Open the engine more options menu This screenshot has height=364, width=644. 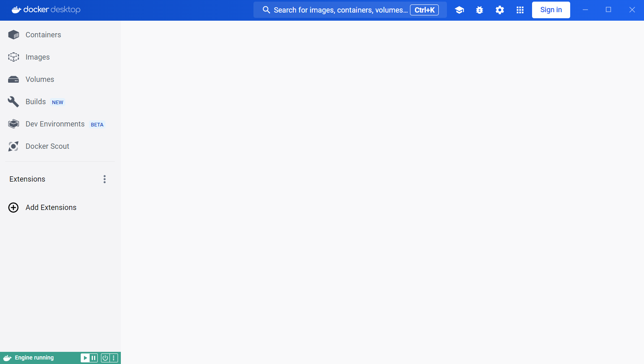[114, 358]
